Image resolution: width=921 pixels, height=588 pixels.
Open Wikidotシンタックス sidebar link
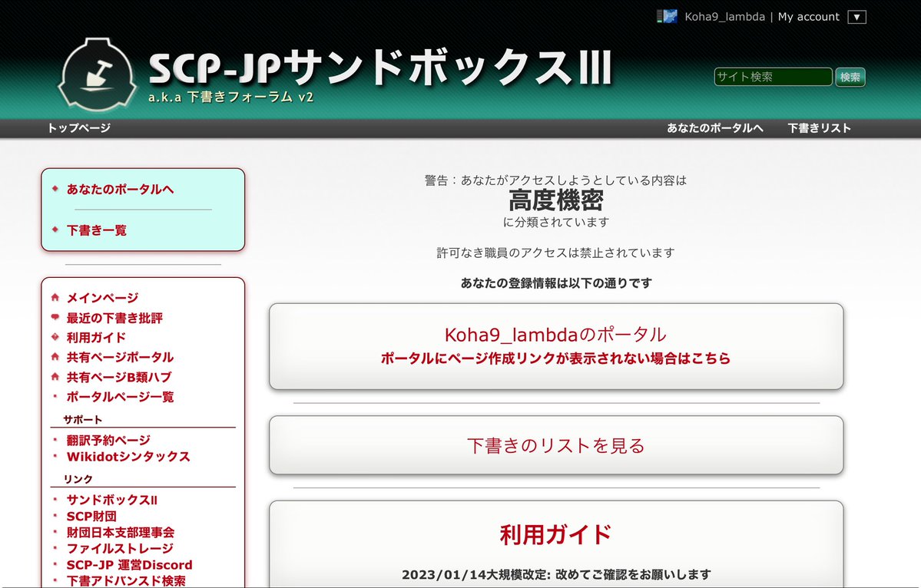(x=128, y=457)
